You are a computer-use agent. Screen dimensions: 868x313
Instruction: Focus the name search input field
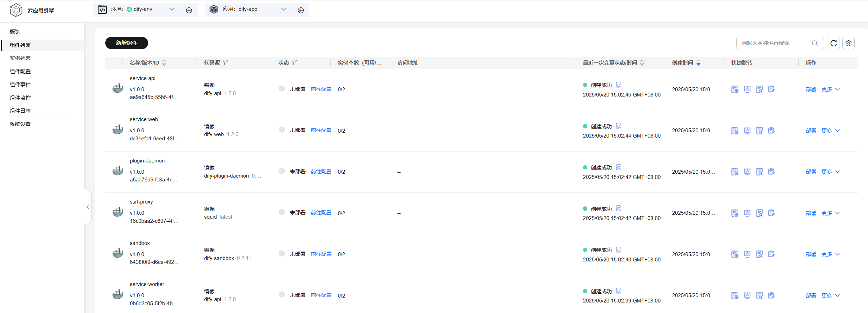click(780, 43)
